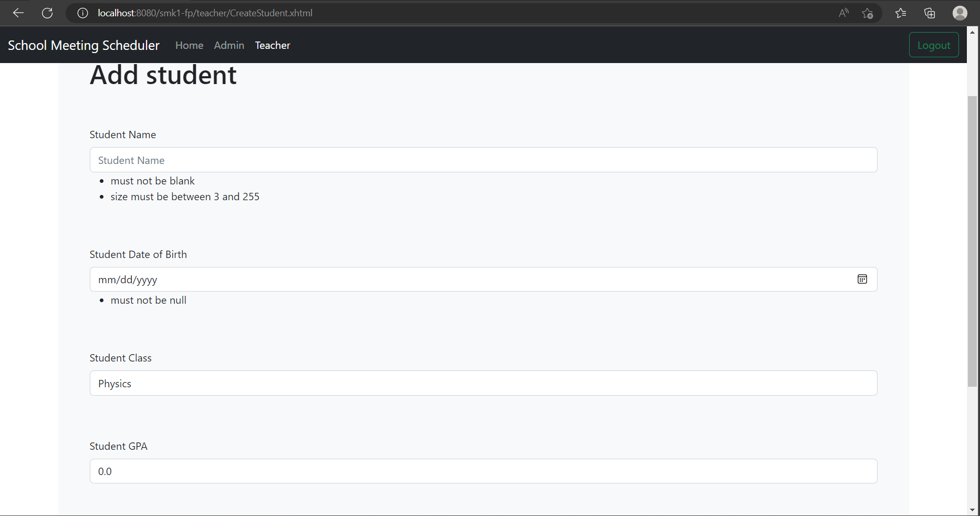Open the date picker calendar icon

[x=862, y=279]
